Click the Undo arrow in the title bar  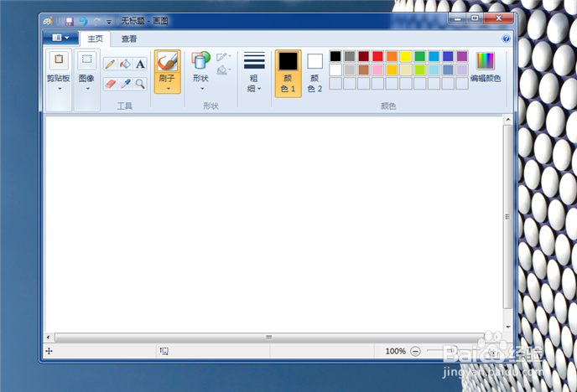[84, 21]
